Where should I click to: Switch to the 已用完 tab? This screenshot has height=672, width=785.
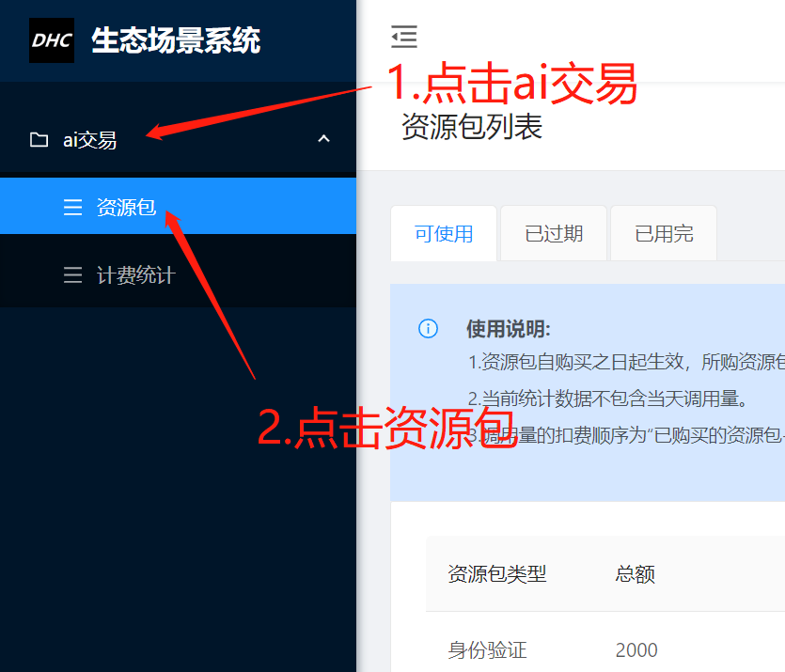tap(664, 233)
